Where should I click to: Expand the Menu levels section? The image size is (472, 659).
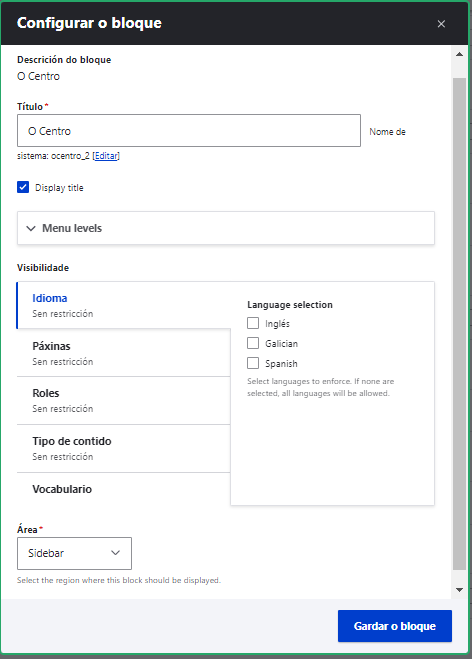click(226, 228)
